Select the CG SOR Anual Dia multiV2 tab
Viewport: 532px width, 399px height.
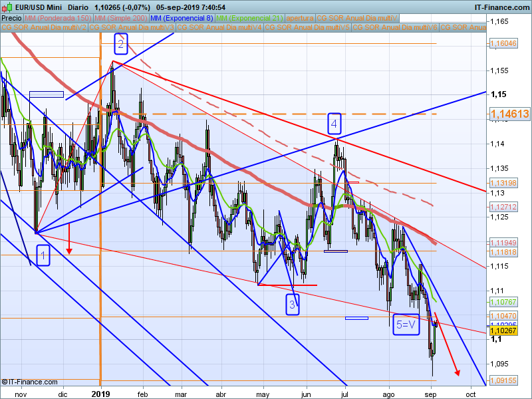(44, 27)
